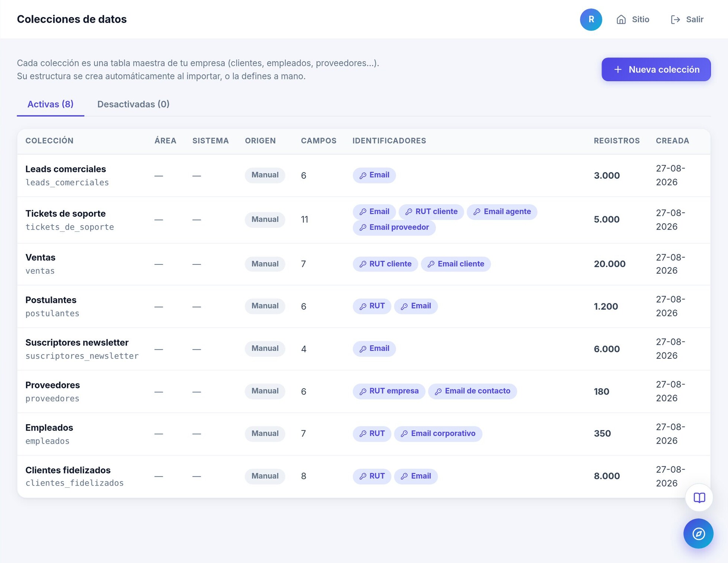Click the RUT empresa identifier tag
This screenshot has width=728, height=563.
(388, 391)
